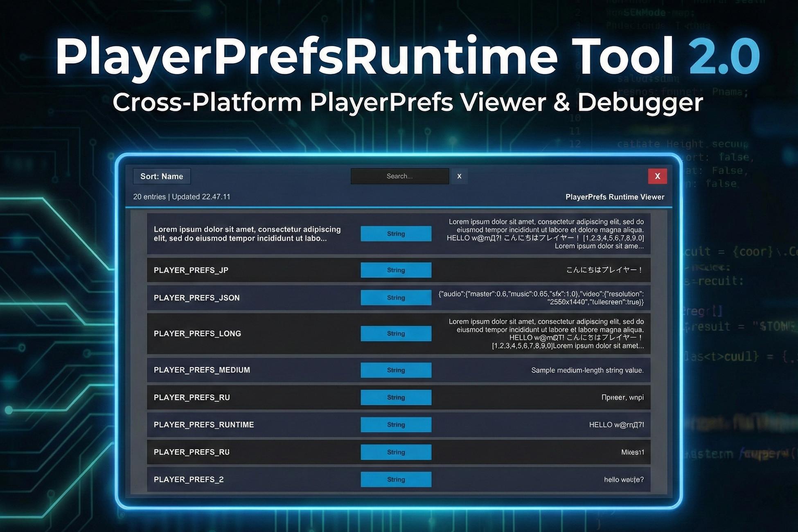This screenshot has width=798, height=532.
Task: Click String type button for PLAYER_PREFS_MEDIUM
Action: pos(396,370)
